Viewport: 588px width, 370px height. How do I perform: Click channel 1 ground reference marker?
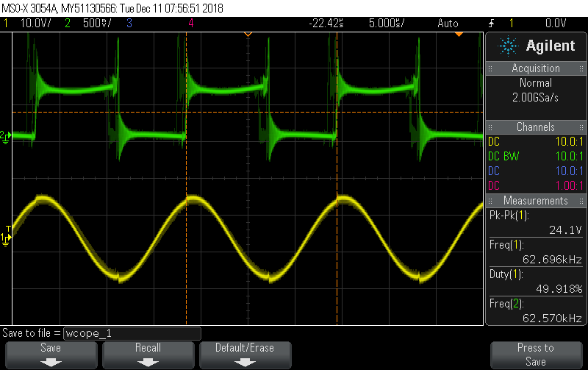click(5, 239)
